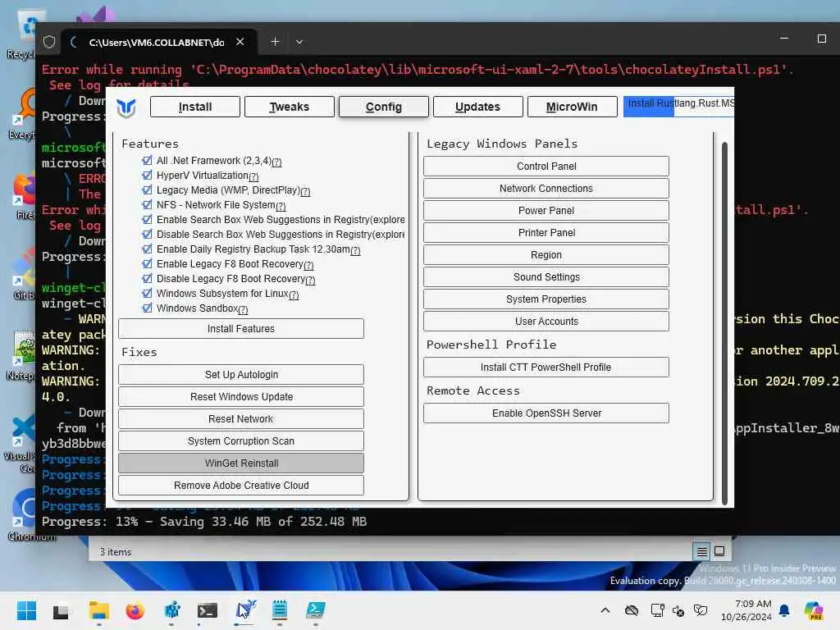Click the install progress bar
840x630 pixels.
(x=678, y=107)
